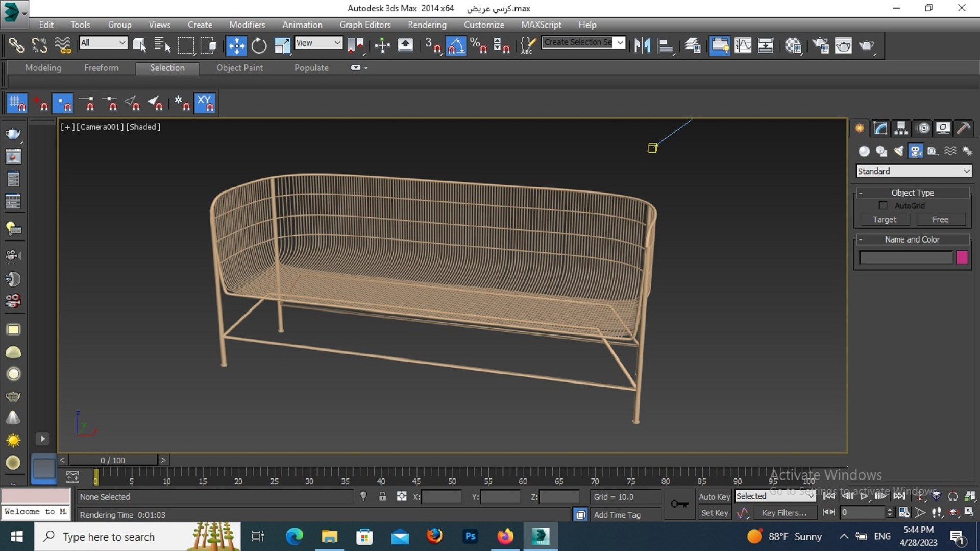980x551 pixels.
Task: Toggle the 3D Snaps button
Action: (x=433, y=45)
